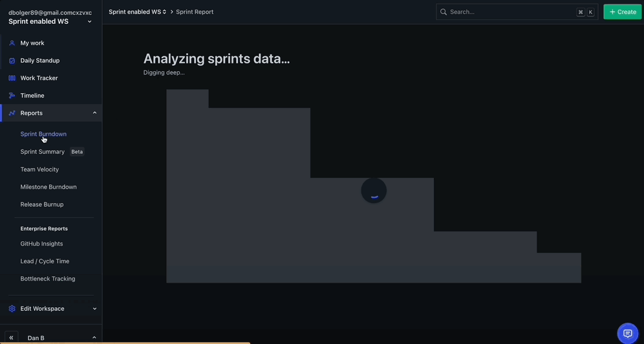Open the chat support bubble
Screen dimensions: 644x344
pos(627,333)
